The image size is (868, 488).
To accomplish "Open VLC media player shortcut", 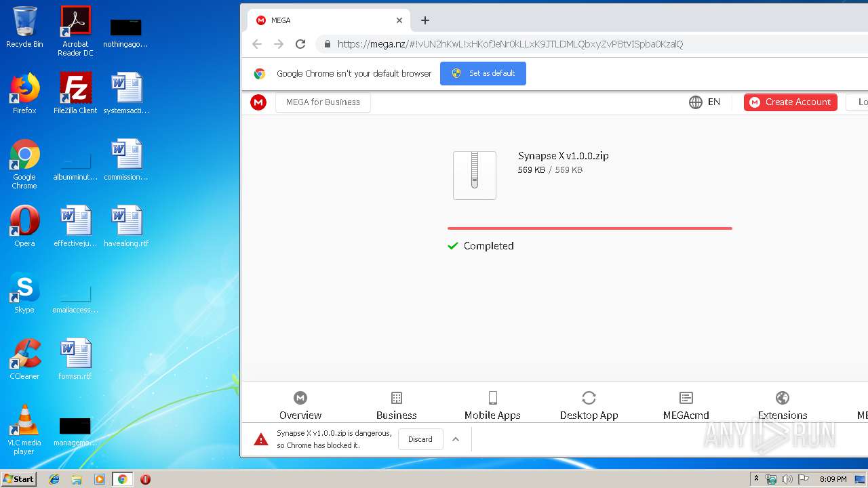I will click(24, 430).
